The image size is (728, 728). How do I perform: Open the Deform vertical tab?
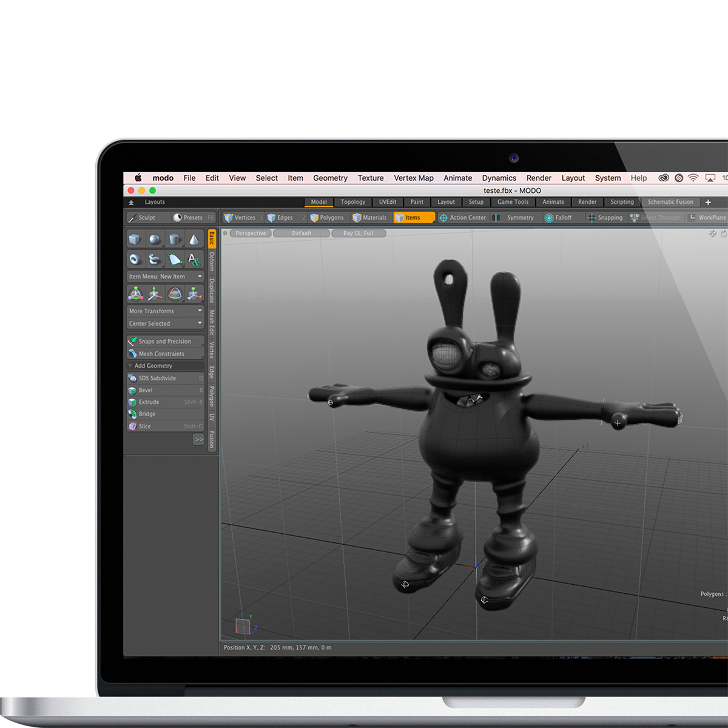[212, 262]
